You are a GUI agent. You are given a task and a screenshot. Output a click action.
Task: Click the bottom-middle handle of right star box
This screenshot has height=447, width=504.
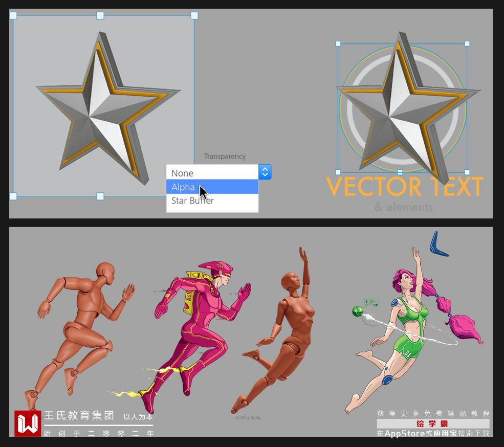[x=400, y=172]
